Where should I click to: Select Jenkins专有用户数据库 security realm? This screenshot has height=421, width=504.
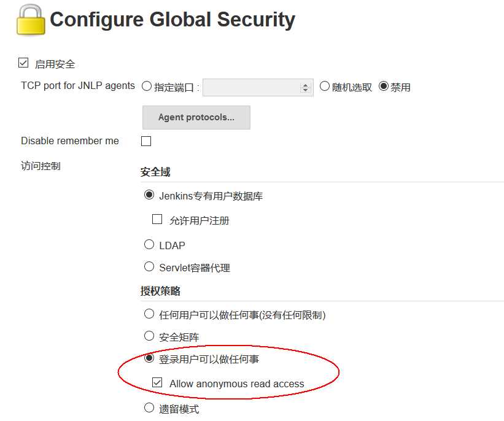[x=149, y=195]
